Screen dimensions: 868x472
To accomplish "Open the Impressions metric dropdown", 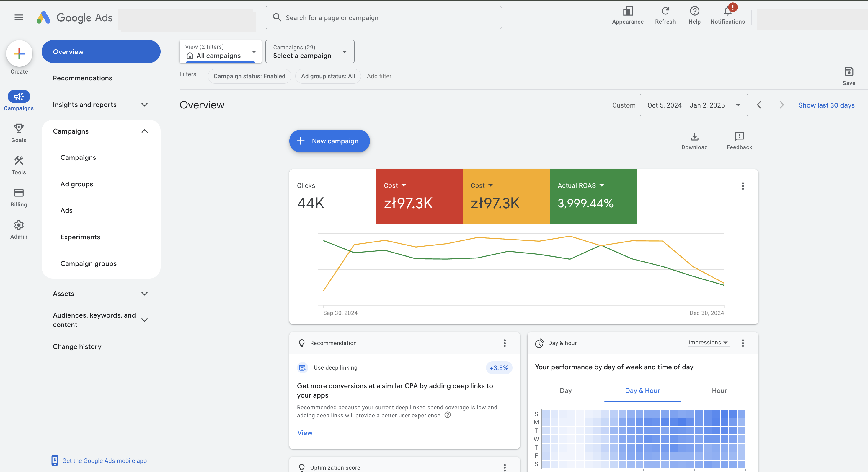I will [x=708, y=343].
